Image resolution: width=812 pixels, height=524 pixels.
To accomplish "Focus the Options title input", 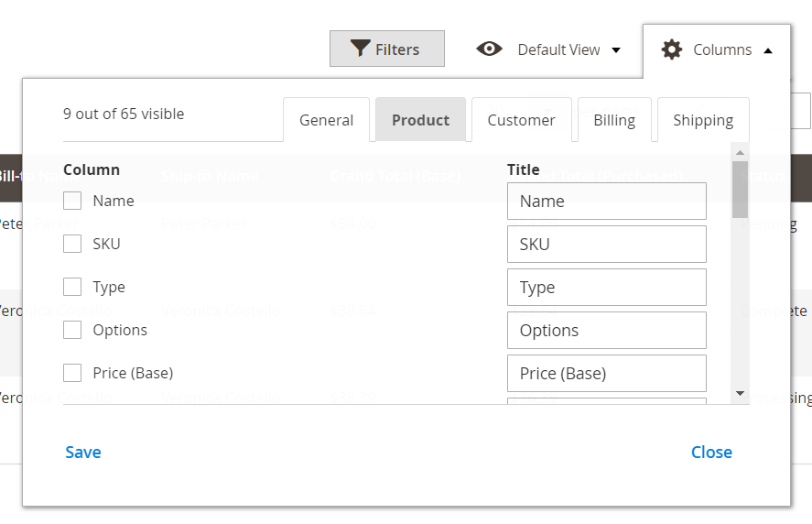I will (x=606, y=330).
